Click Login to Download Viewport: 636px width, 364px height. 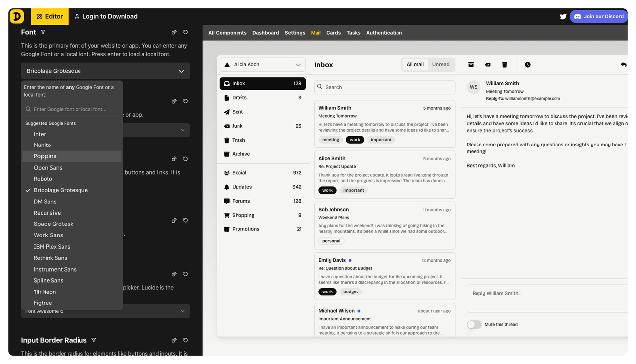point(106,16)
